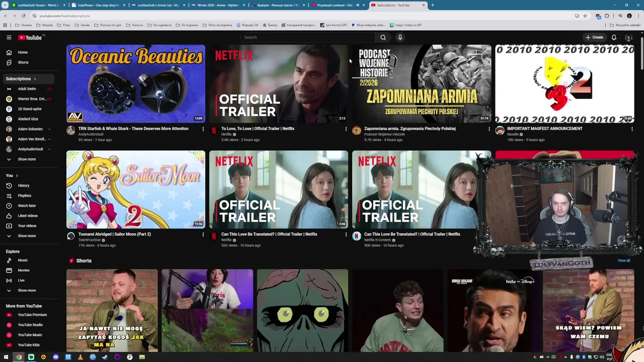Open Zapomniana Armia podcast thumbnail
Screen dimensions: 644x362
click(422, 83)
